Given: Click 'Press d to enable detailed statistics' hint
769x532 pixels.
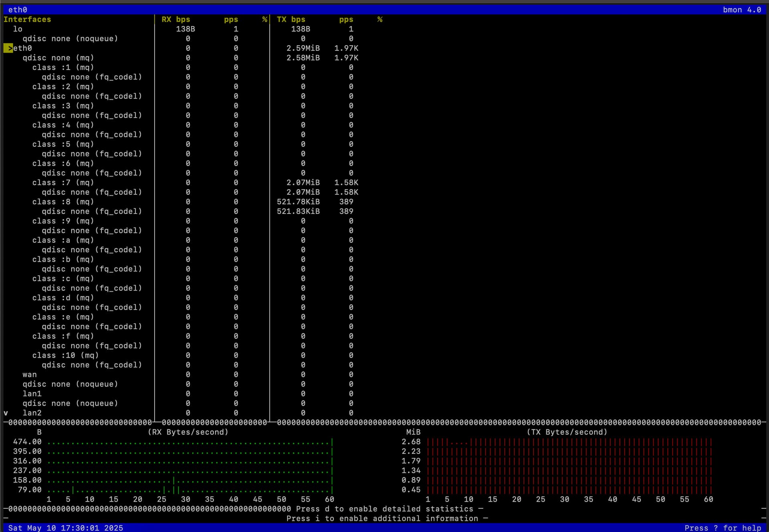Looking at the screenshot, I should pyautogui.click(x=385, y=509).
